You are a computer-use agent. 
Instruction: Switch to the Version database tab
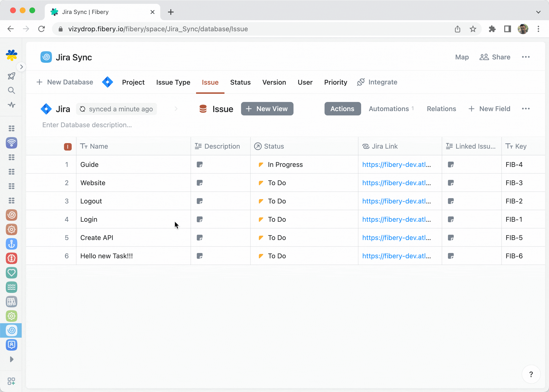point(274,82)
